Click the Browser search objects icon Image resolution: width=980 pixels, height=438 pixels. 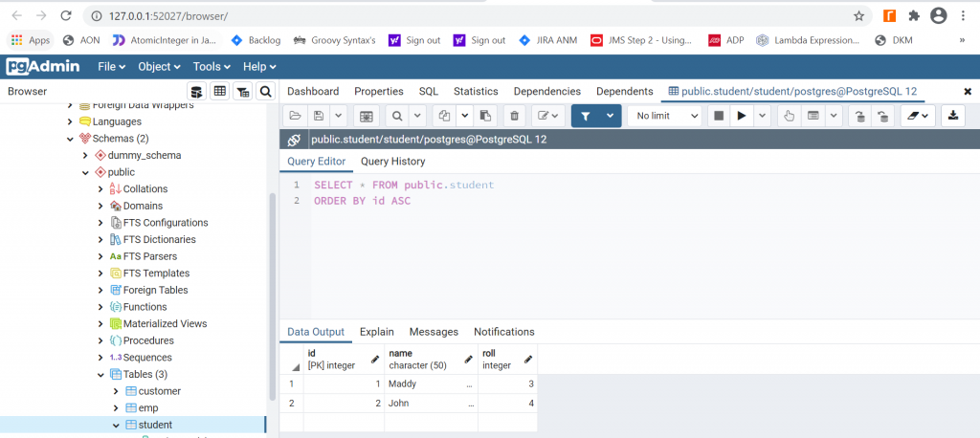coord(266,92)
